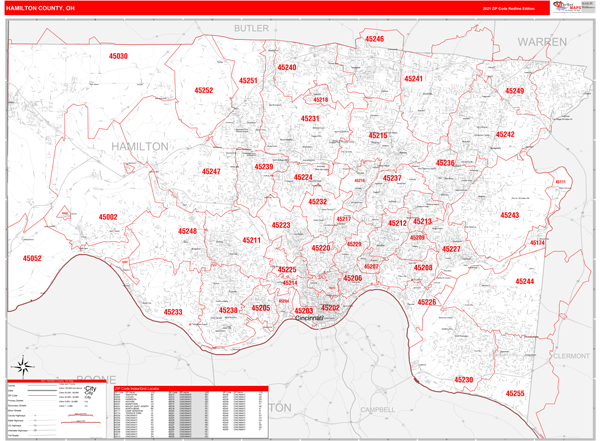Click ZIP code label 45220

(321, 248)
